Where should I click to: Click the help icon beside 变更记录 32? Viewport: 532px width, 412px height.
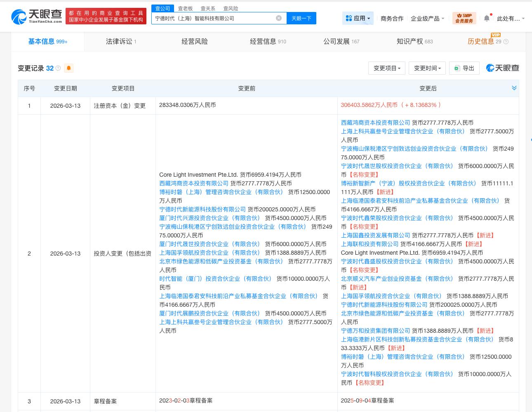click(x=58, y=68)
